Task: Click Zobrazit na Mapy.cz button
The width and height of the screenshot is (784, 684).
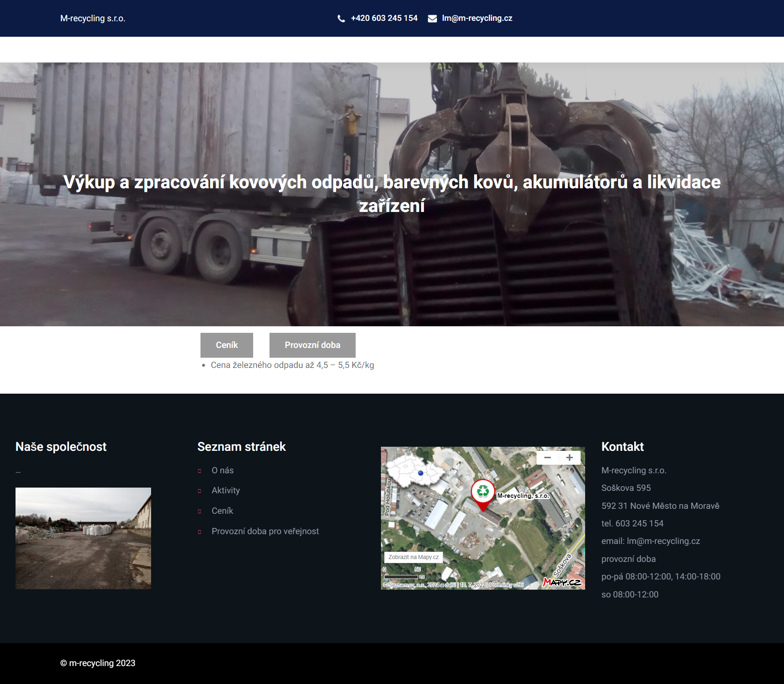Action: 413,557
